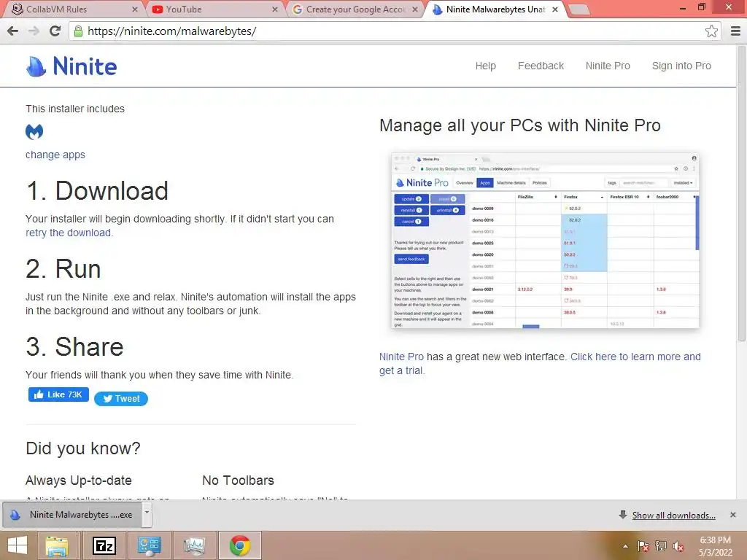This screenshot has height=560, width=747.
Task: Click the browser forward arrow
Action: tap(34, 31)
